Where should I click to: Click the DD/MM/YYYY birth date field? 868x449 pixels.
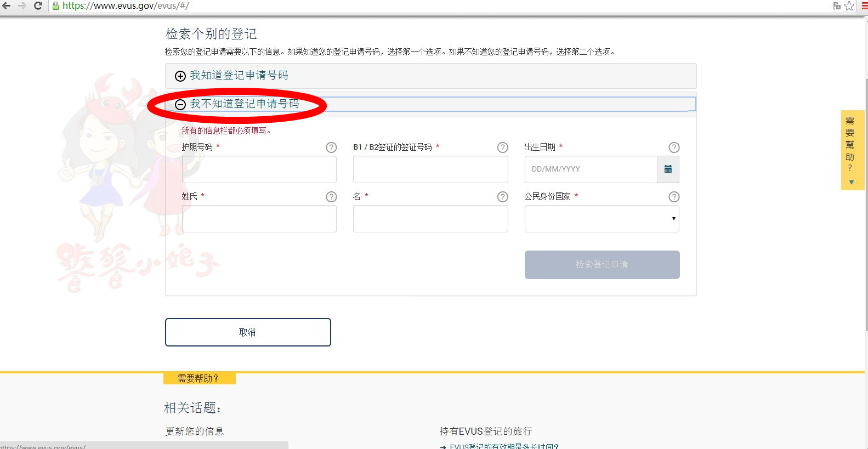[x=591, y=169]
